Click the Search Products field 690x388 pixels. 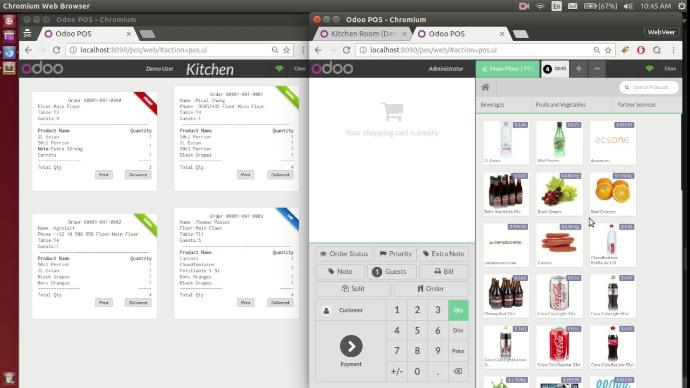649,87
